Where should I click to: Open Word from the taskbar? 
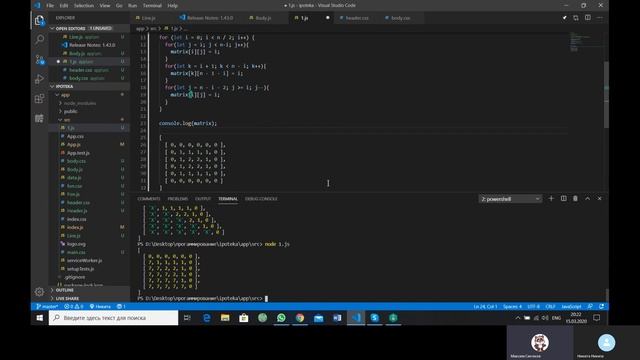click(337, 318)
